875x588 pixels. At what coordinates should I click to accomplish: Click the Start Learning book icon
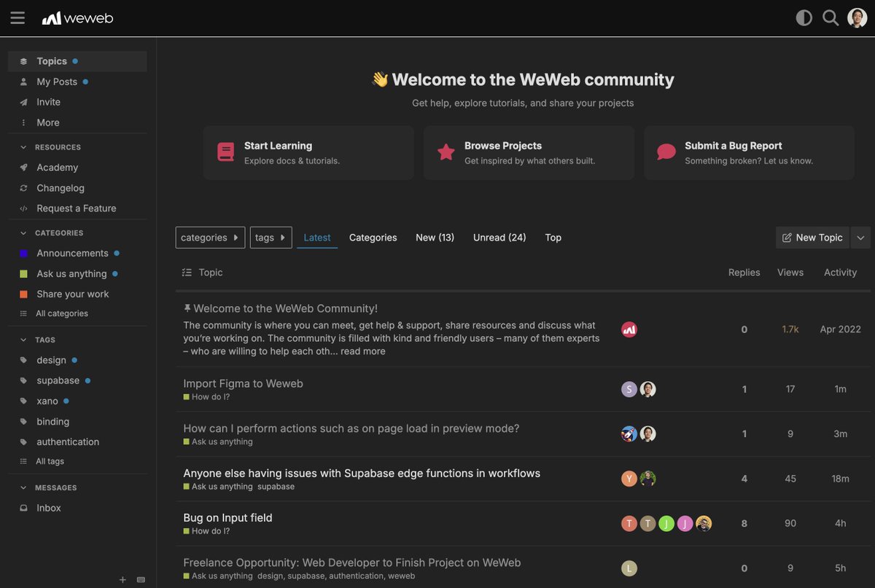[x=225, y=152]
